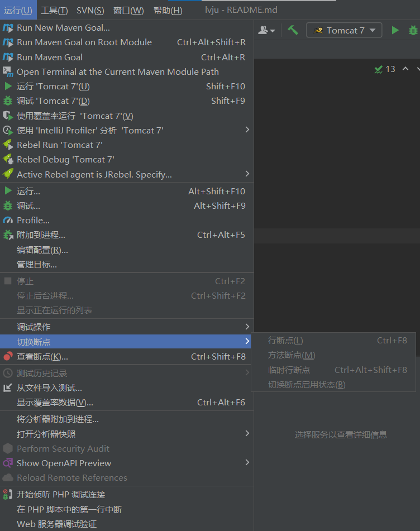Open the user account icon dropdown
Viewport: 420px width, 531px height.
point(266,31)
